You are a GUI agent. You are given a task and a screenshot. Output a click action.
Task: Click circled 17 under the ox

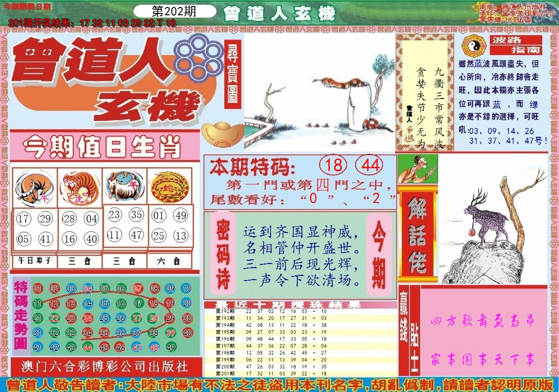click(23, 219)
